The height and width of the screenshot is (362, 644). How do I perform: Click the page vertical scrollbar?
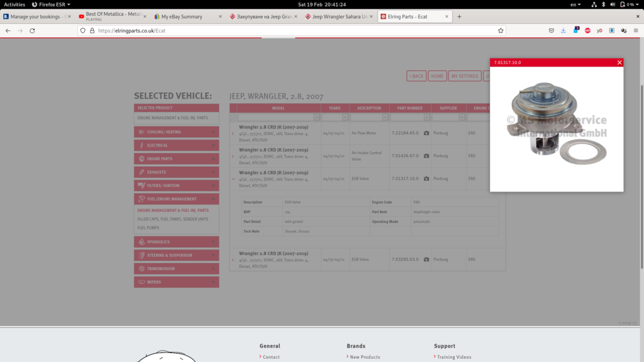[x=641, y=177]
